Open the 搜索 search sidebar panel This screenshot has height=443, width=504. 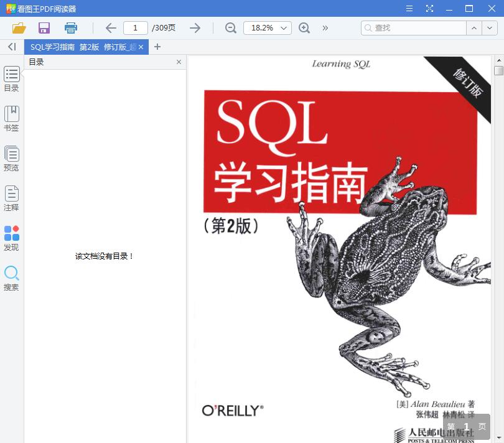point(12,278)
